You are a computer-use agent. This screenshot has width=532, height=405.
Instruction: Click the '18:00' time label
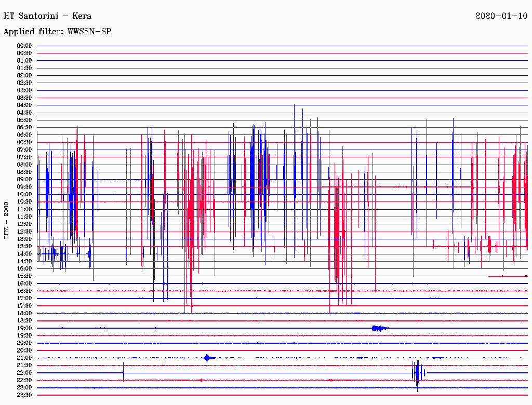tap(24, 314)
